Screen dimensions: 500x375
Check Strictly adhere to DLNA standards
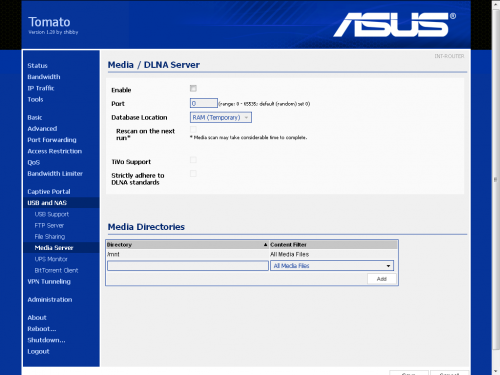click(x=193, y=174)
